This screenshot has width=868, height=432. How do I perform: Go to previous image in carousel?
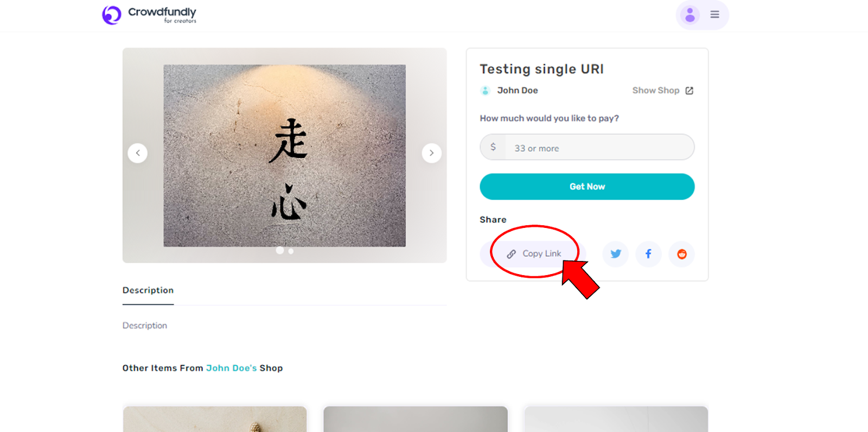point(138,153)
